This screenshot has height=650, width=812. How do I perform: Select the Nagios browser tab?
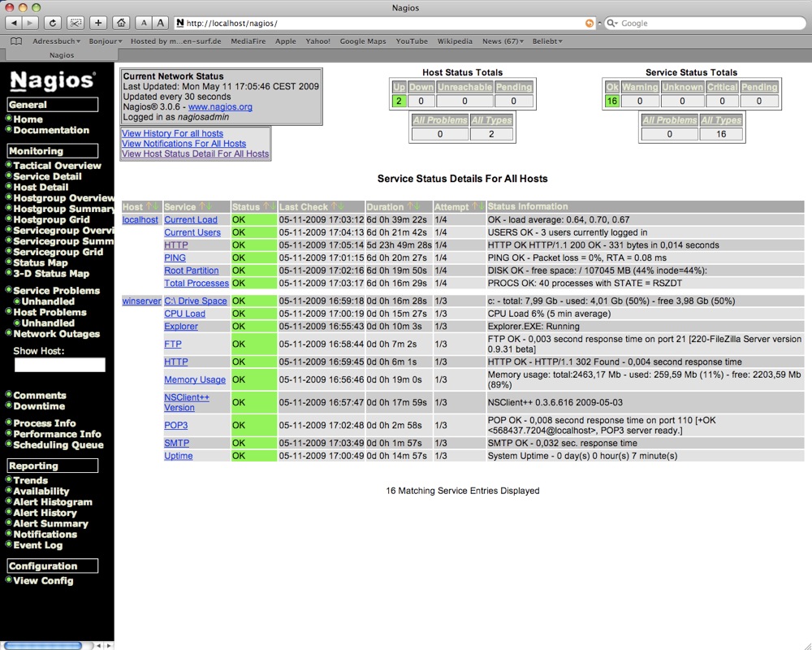pyautogui.click(x=62, y=55)
